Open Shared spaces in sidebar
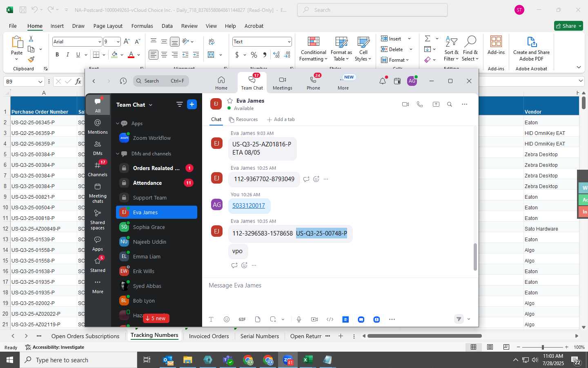The width and height of the screenshot is (588, 368). coord(98,220)
